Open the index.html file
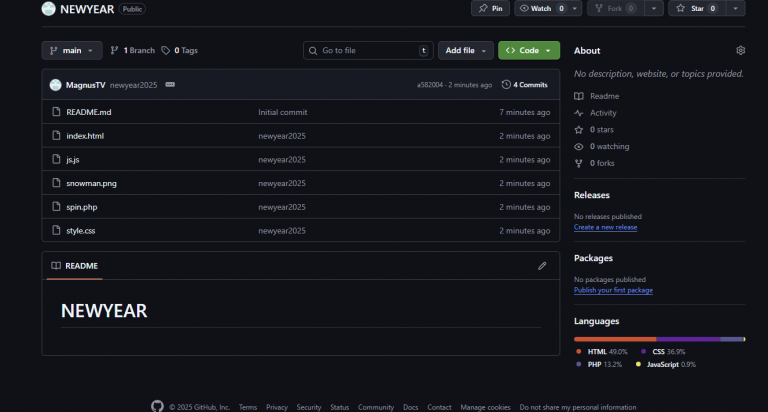Screen dimensions: 768x412 [85, 136]
